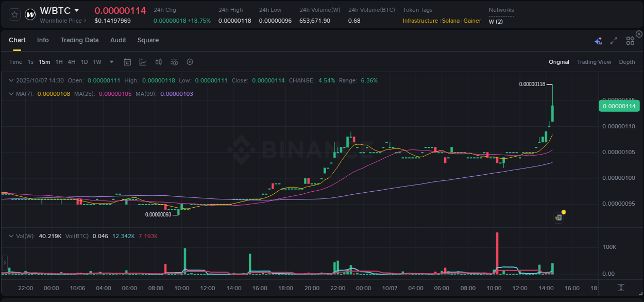This screenshot has width=644, height=302.
Task: Open the extra timeframes dropdown arrow
Action: point(111,61)
